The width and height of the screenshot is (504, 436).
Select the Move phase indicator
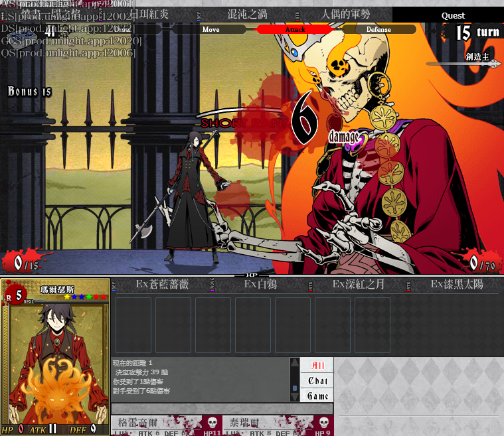click(x=211, y=29)
